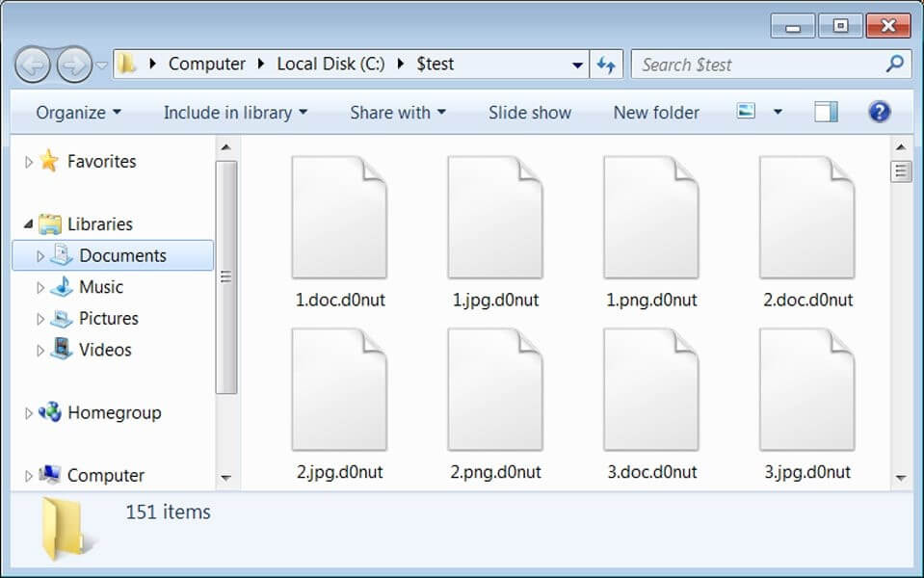Open the address bar history dropdown
This screenshot has height=578, width=924.
coord(577,65)
